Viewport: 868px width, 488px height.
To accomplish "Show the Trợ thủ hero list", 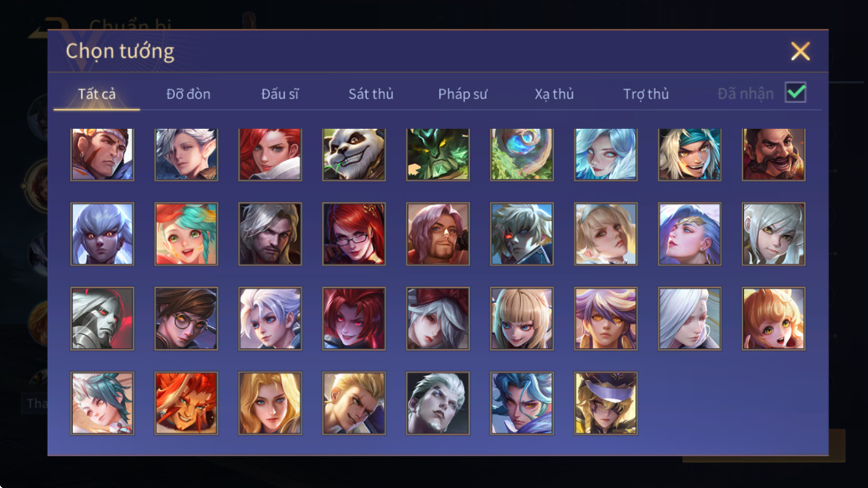I will [646, 94].
